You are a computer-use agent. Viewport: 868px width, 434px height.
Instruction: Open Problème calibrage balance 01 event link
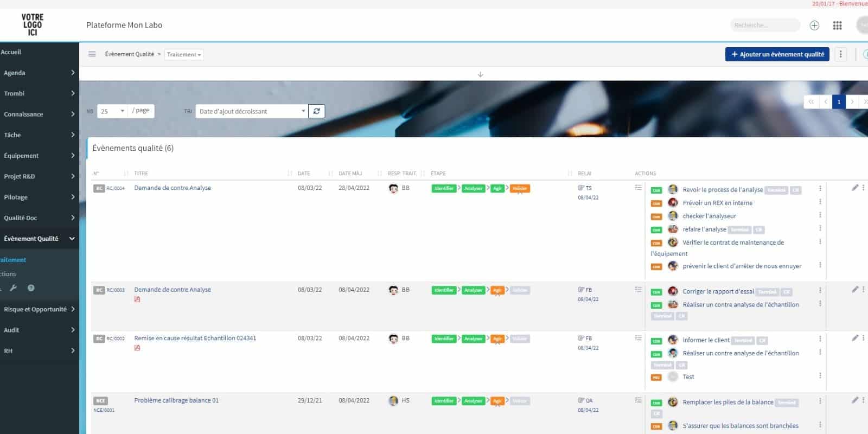(176, 400)
